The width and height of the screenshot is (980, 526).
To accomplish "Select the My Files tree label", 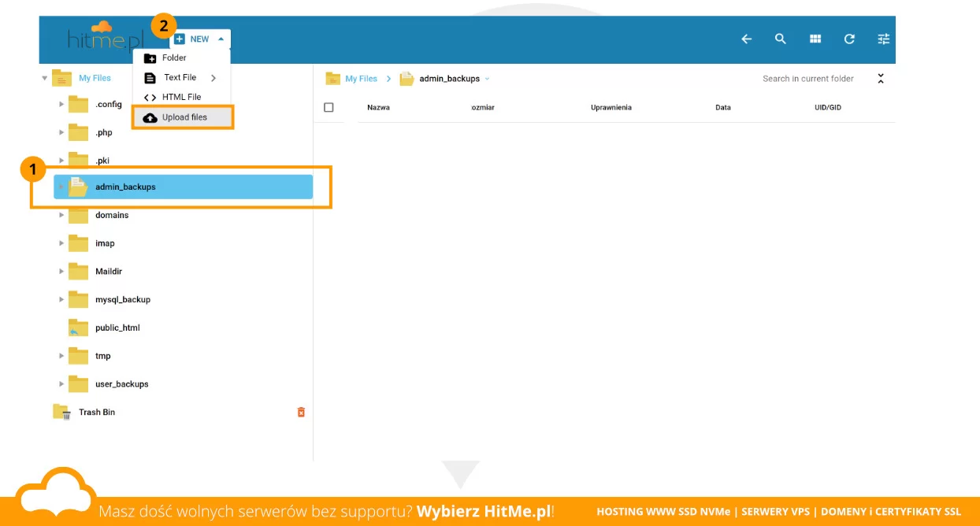I will (95, 78).
